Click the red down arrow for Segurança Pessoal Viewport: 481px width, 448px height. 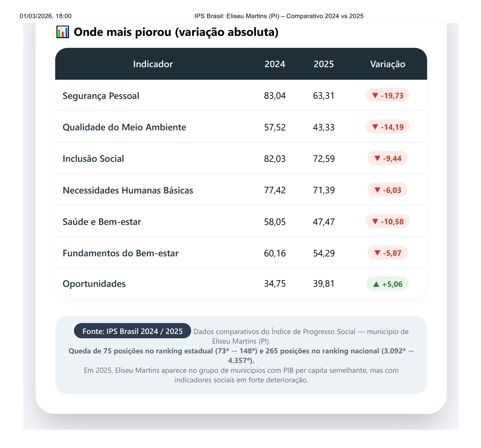coord(375,95)
